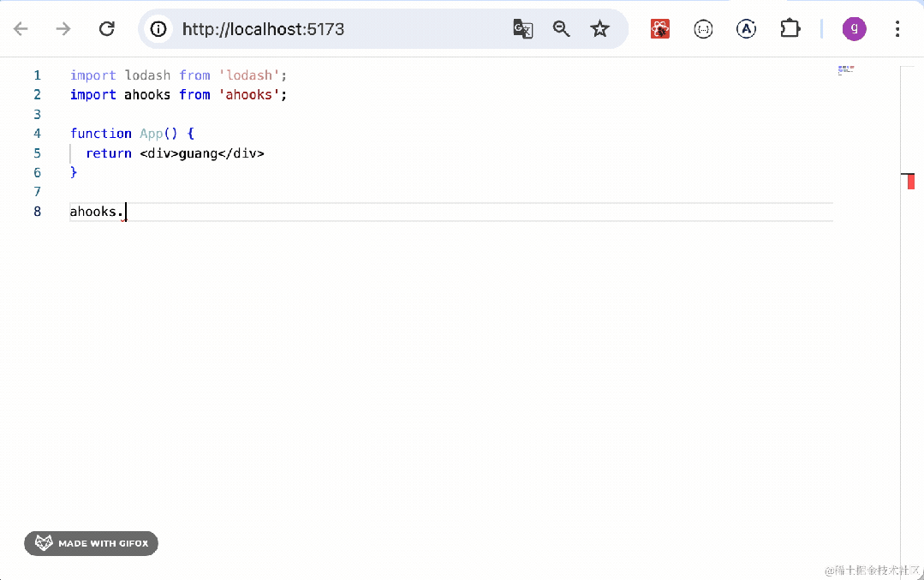This screenshot has height=580, width=924.
Task: Place cursor in 'lodash' string on line 1
Action: click(x=248, y=75)
